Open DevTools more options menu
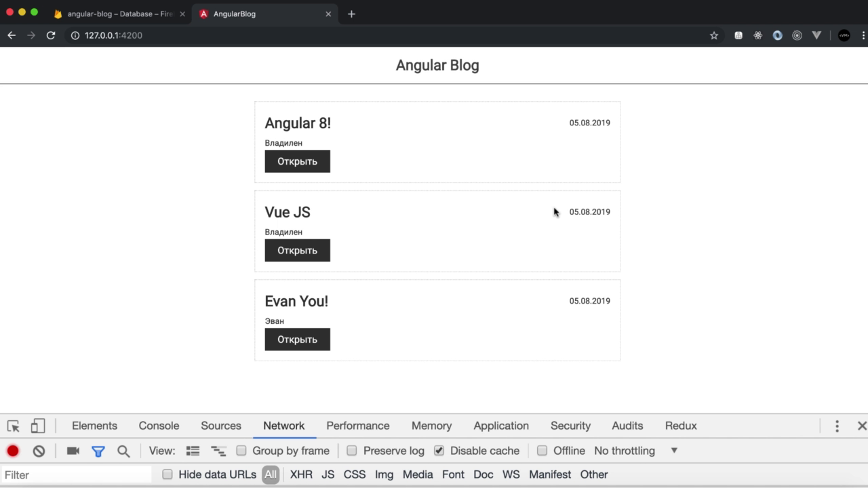The width and height of the screenshot is (868, 488). tap(837, 426)
